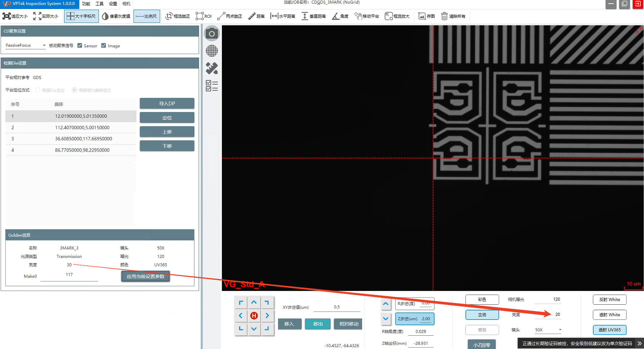Select the ROI tool
This screenshot has height=349, width=644.
click(x=203, y=16)
